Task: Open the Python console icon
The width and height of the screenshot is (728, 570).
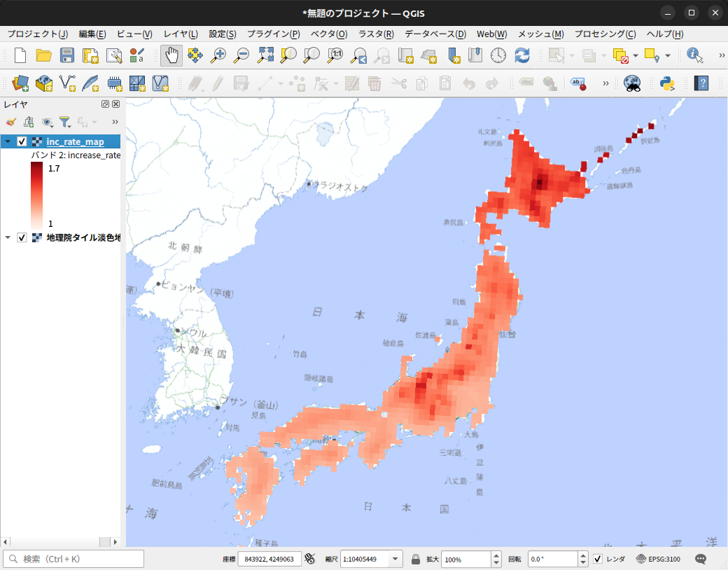Action: coord(667,83)
